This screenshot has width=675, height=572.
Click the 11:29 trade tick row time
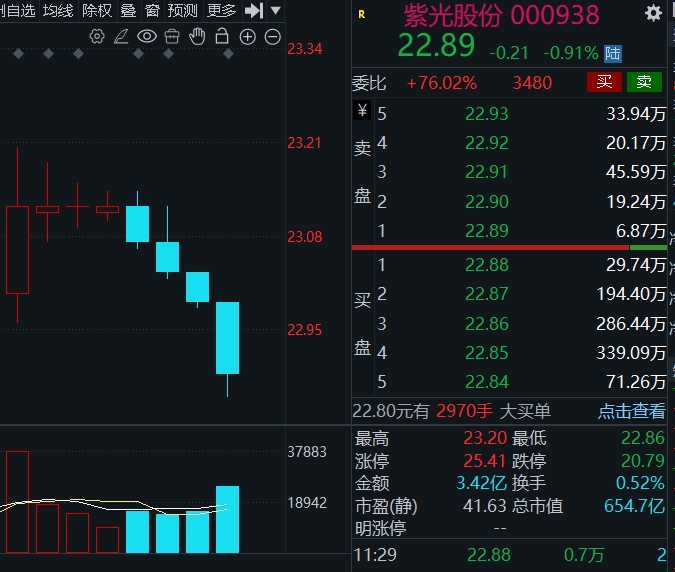375,555
